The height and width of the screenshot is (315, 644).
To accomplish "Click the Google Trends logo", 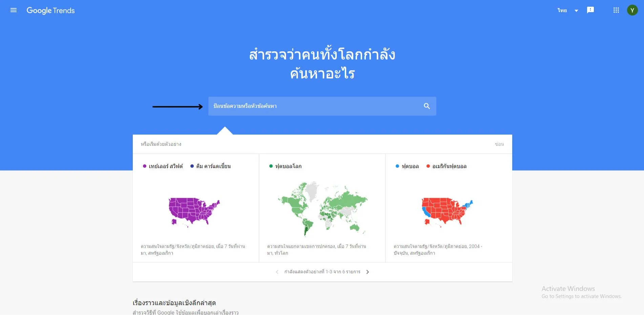I will pyautogui.click(x=50, y=10).
